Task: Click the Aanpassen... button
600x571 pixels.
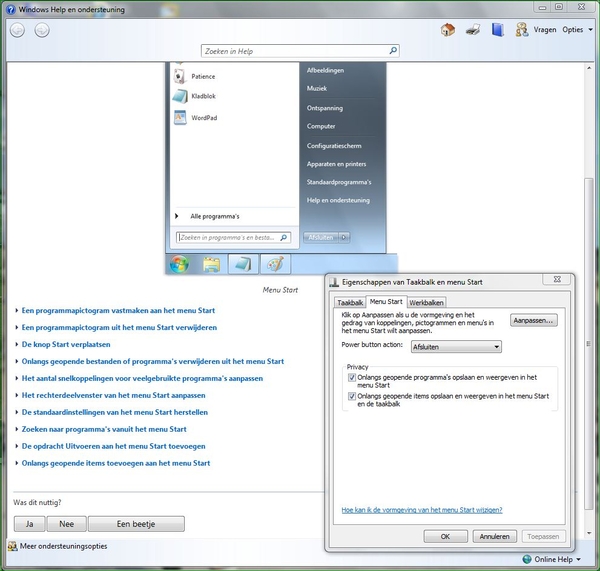Action: click(533, 320)
